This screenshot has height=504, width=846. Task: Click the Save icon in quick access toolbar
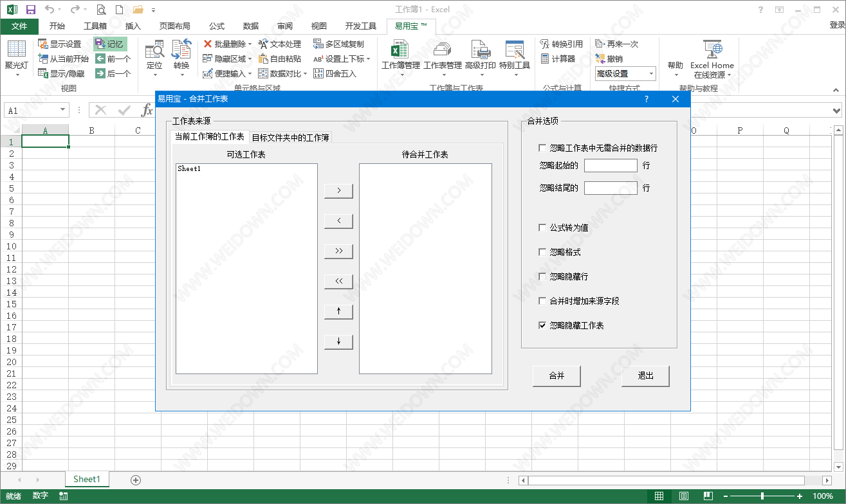click(x=30, y=10)
